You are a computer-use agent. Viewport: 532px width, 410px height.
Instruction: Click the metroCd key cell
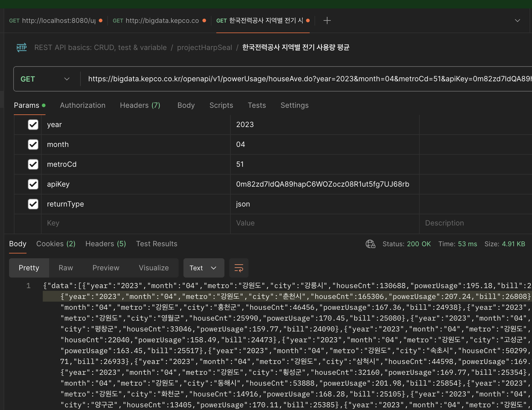click(x=136, y=164)
